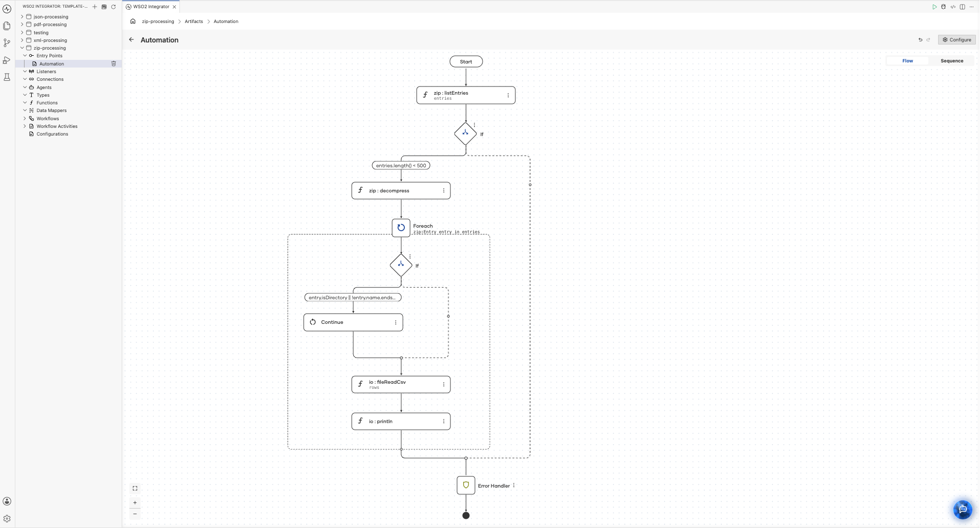Viewport: 980px width, 528px height.
Task: Click the Artifacts breadcrumb
Action: pos(194,21)
